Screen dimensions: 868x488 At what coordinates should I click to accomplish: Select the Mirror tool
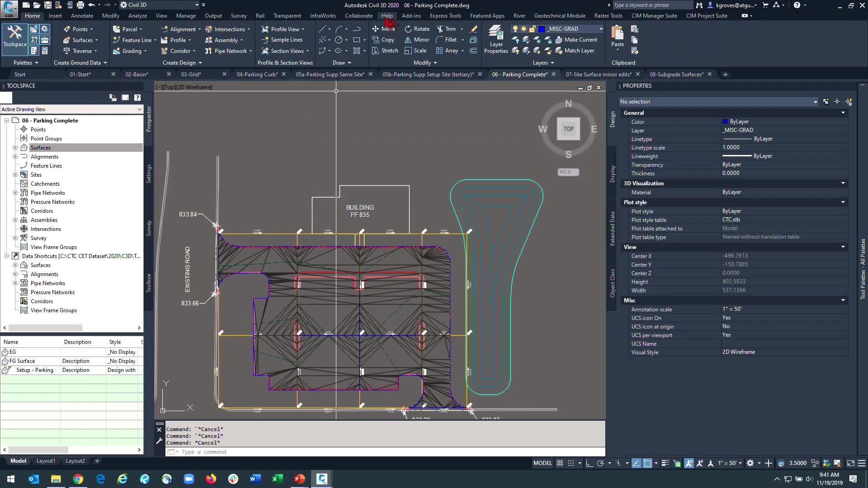417,40
